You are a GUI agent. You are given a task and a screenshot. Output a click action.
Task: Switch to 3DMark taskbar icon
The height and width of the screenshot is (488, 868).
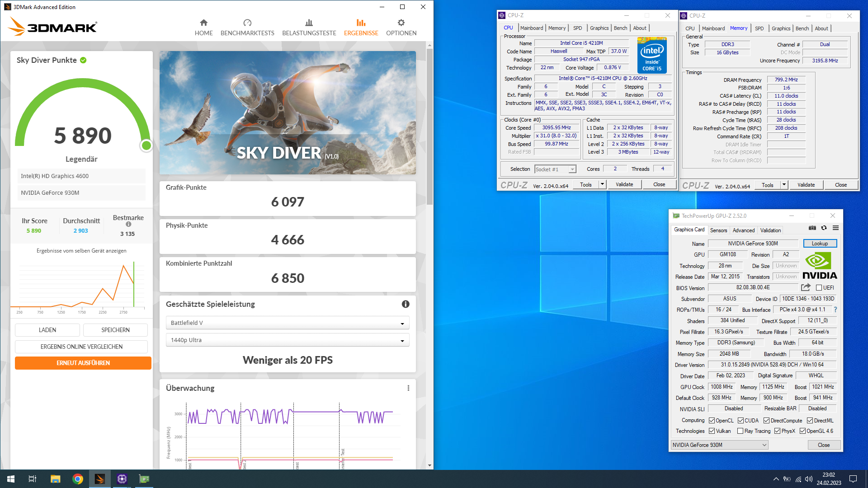click(100, 479)
